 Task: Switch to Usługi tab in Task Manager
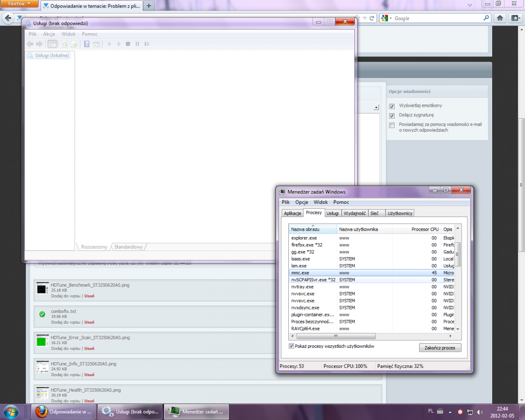[x=332, y=213]
